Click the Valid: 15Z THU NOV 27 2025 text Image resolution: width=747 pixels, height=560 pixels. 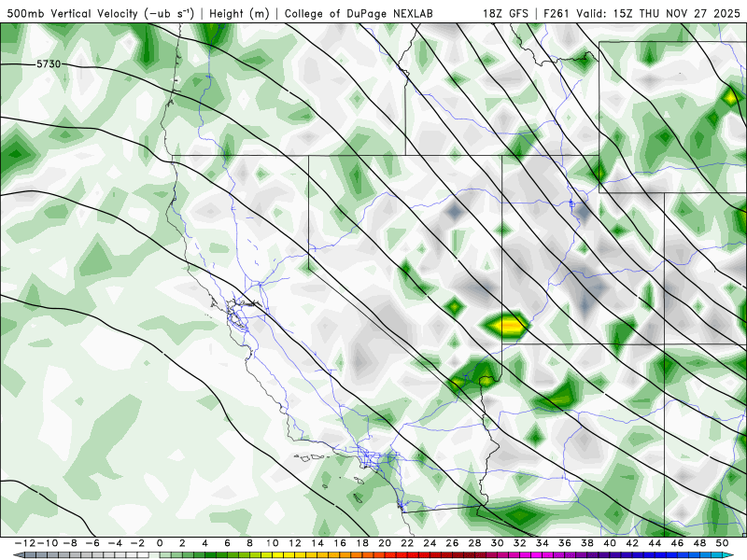coord(658,13)
